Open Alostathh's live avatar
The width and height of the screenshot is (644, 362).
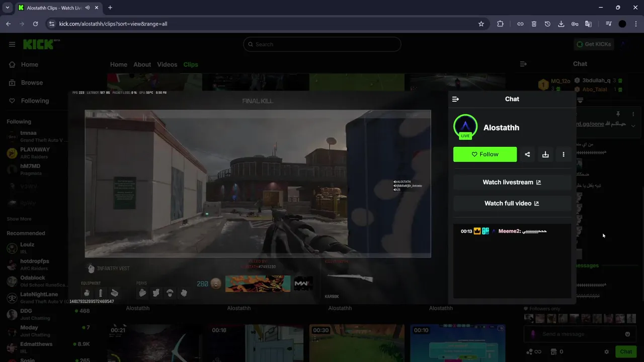pyautogui.click(x=465, y=127)
